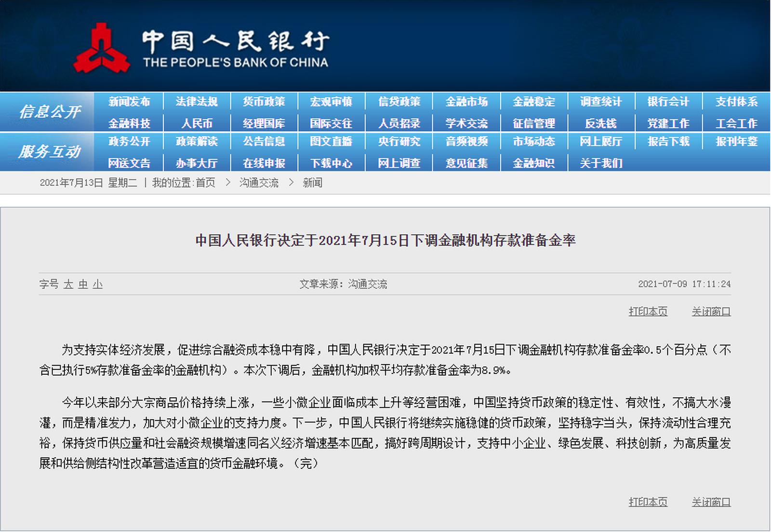This screenshot has width=771, height=532.
Task: Open the 央行研究 navigation item
Action: click(399, 141)
